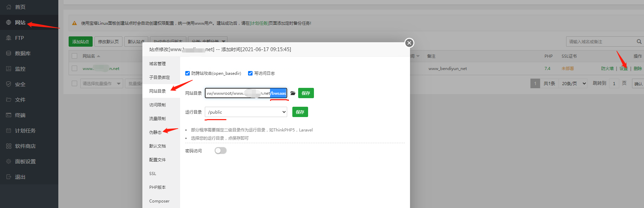644x208 pixels.
Task: Open 面板设置 in the left sidebar
Action: [29, 161]
